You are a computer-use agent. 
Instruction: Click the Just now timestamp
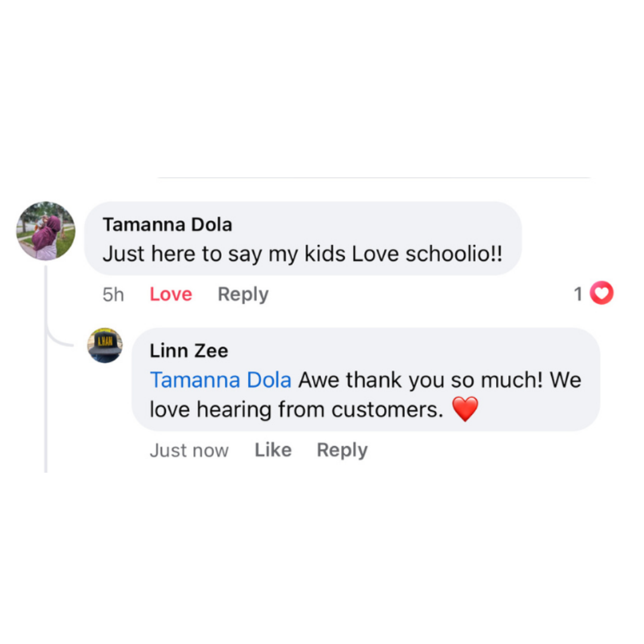click(189, 450)
